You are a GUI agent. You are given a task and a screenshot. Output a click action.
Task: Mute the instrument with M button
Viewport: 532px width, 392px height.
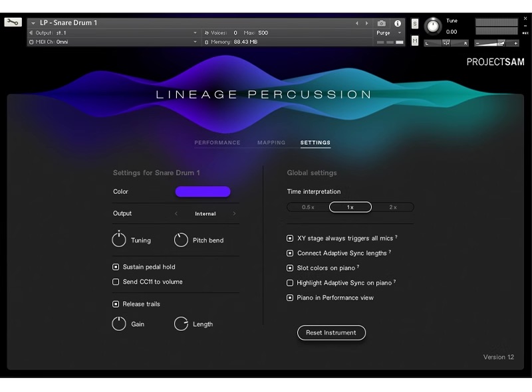[x=415, y=41]
